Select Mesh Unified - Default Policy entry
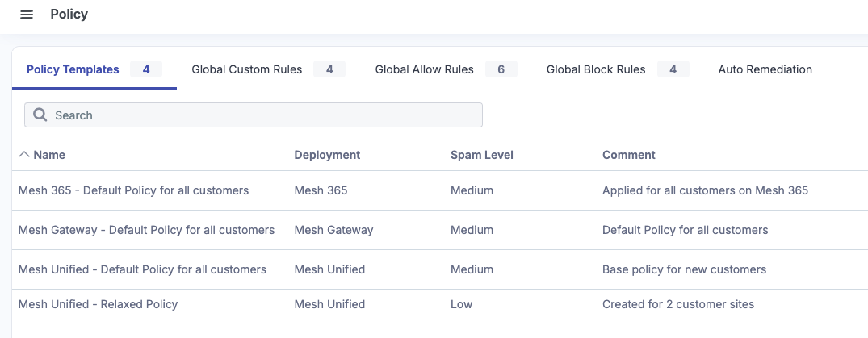The width and height of the screenshot is (868, 338). (x=142, y=269)
